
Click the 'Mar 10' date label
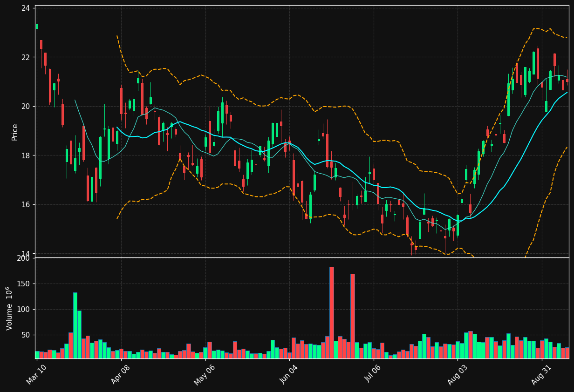pos(36,375)
